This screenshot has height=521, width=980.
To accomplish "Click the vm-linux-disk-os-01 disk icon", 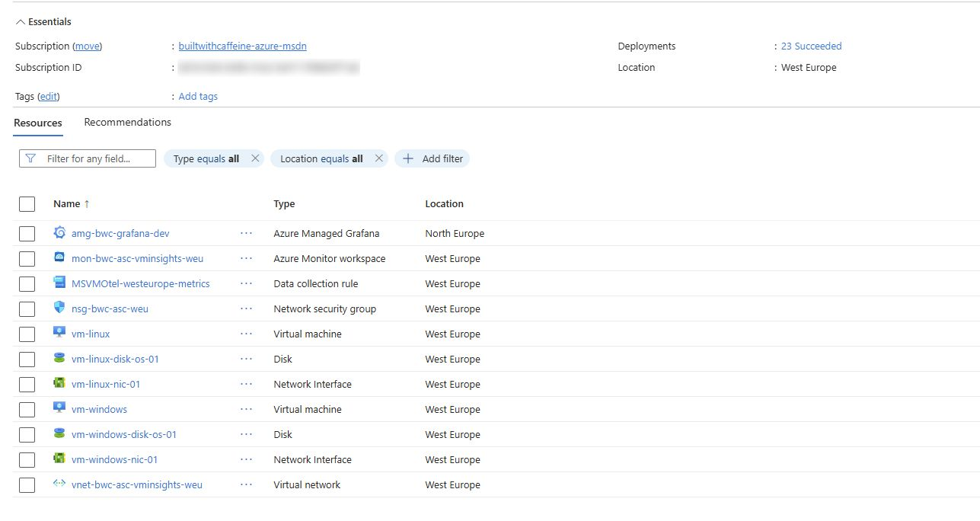I will 59,359.
